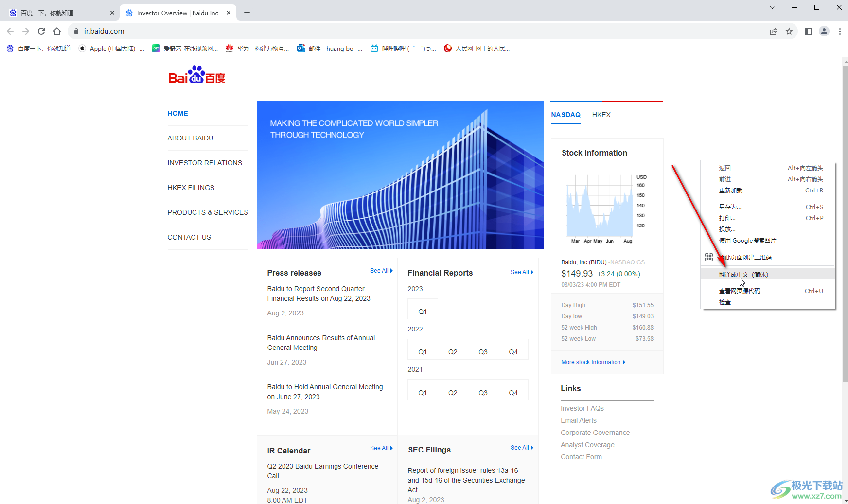Open a new tab with plus icon
848x504 pixels.
tap(247, 13)
